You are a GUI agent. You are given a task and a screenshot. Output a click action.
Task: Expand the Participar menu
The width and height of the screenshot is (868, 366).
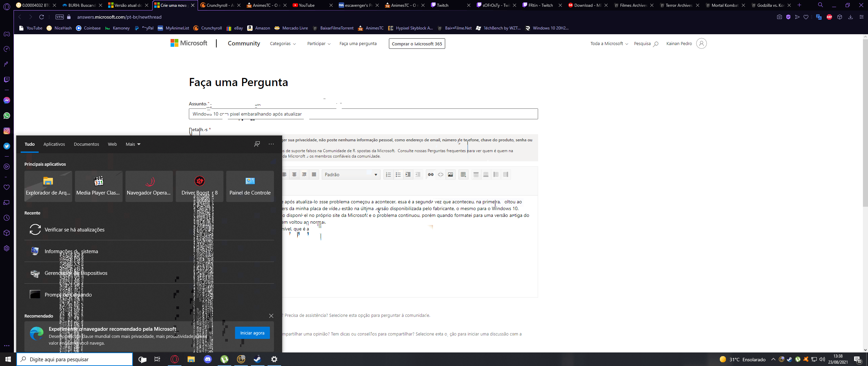pos(319,44)
